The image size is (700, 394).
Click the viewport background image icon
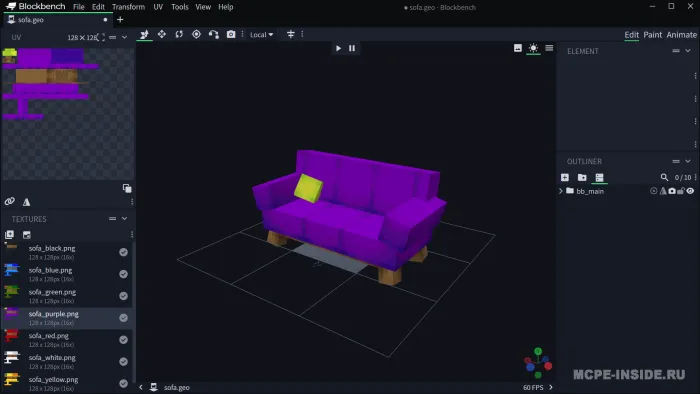point(518,48)
